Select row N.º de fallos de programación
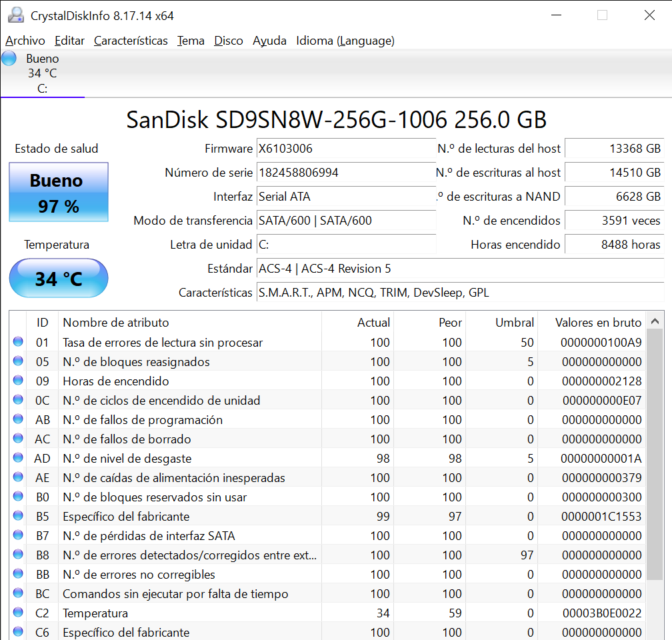672x640 pixels. (x=327, y=419)
